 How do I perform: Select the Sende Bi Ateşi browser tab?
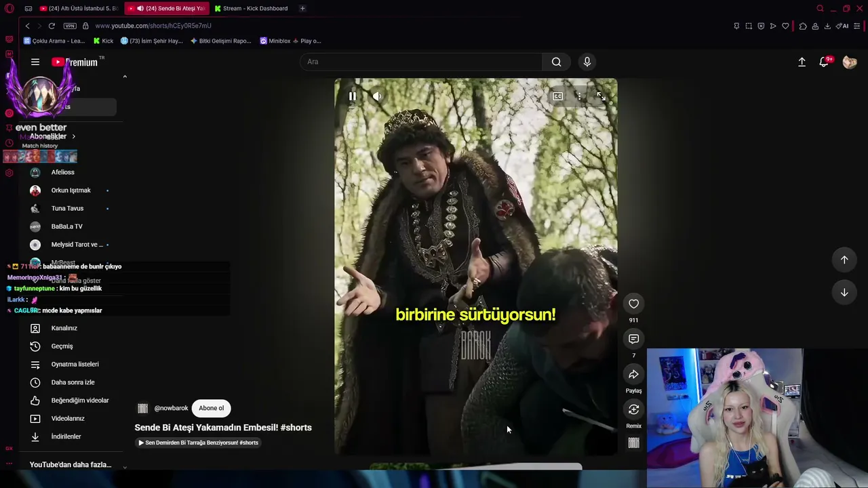167,8
